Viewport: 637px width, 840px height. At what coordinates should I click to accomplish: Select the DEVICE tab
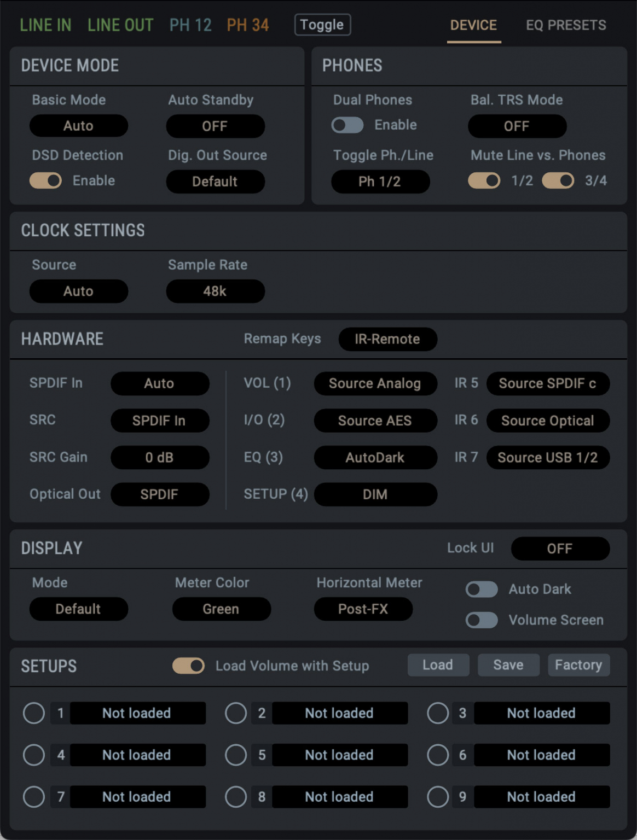474,25
